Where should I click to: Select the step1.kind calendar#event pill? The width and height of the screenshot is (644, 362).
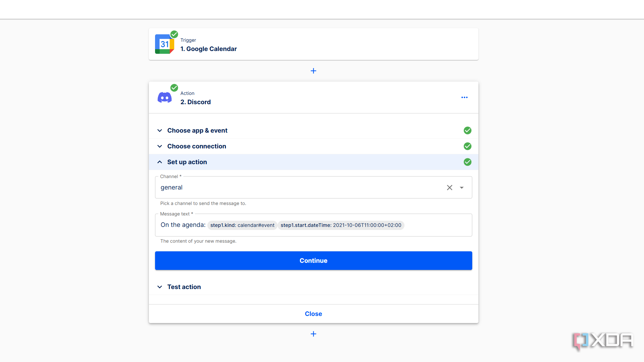point(242,225)
